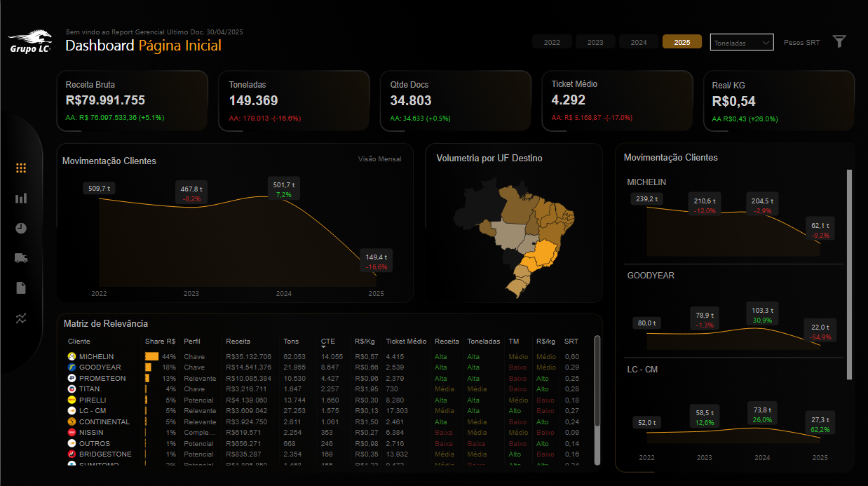This screenshot has width=868, height=486.
Task: Select 2022 in the year slicer
Action: (x=552, y=42)
